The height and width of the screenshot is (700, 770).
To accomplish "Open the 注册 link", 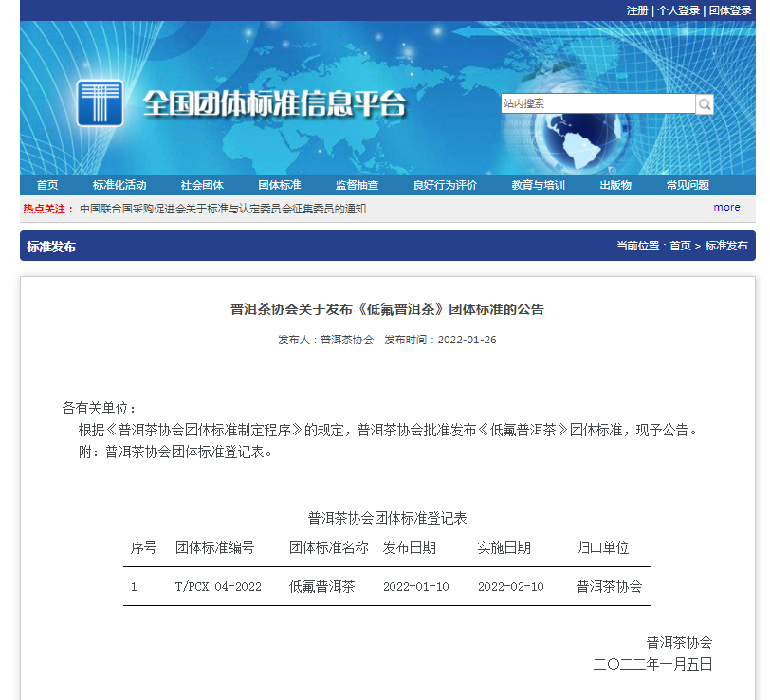I will pos(637,10).
